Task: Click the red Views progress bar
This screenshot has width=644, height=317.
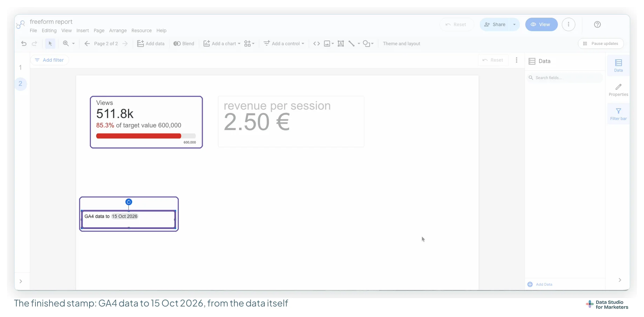Action: [x=139, y=136]
